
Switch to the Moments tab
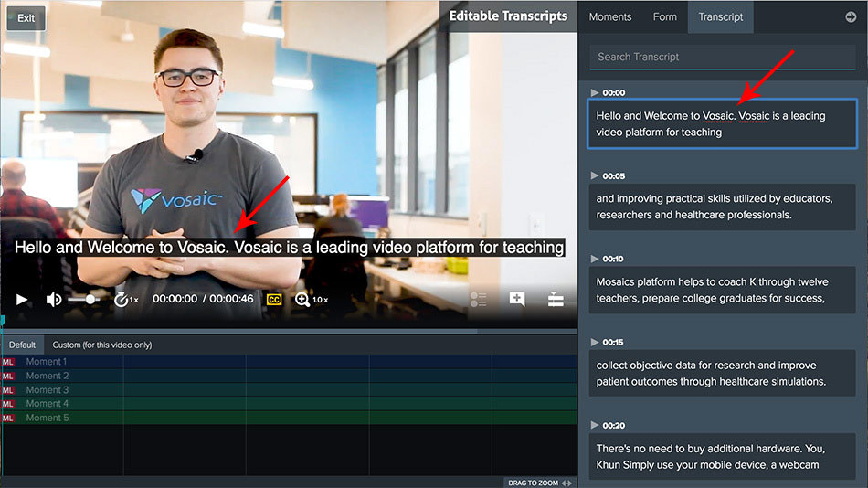point(610,16)
